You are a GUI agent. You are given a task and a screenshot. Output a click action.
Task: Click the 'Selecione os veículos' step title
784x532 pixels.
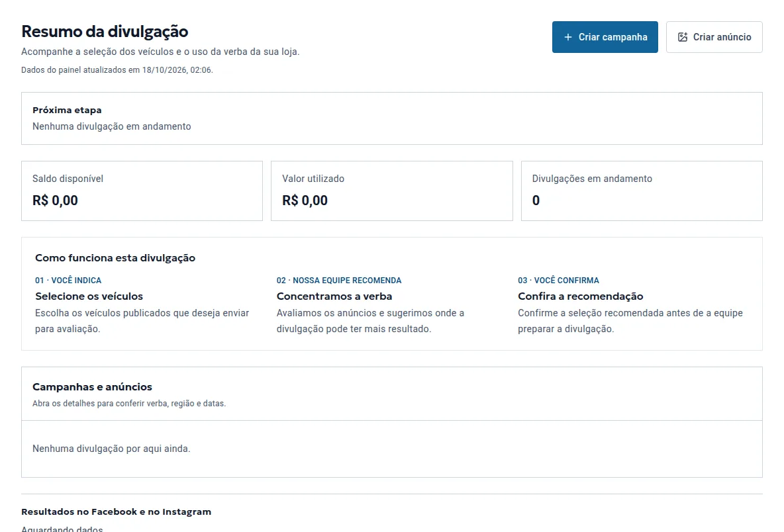[89, 296]
